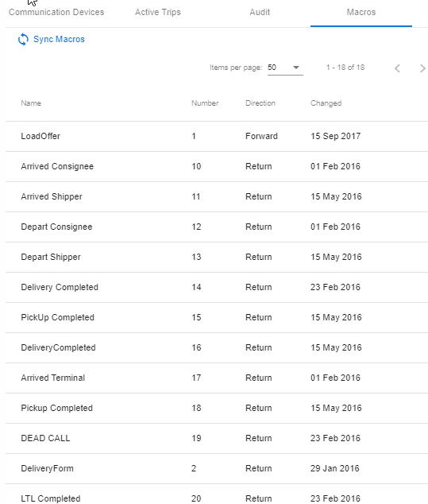The image size is (428, 504).
Task: Go to previous page arrow
Action: [x=397, y=68]
